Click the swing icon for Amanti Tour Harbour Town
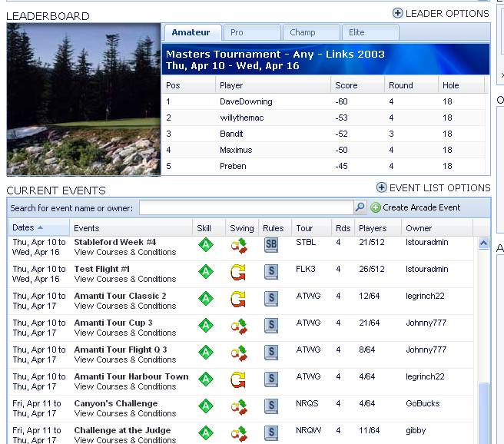Image resolution: width=504 pixels, height=444 pixels. point(238,380)
